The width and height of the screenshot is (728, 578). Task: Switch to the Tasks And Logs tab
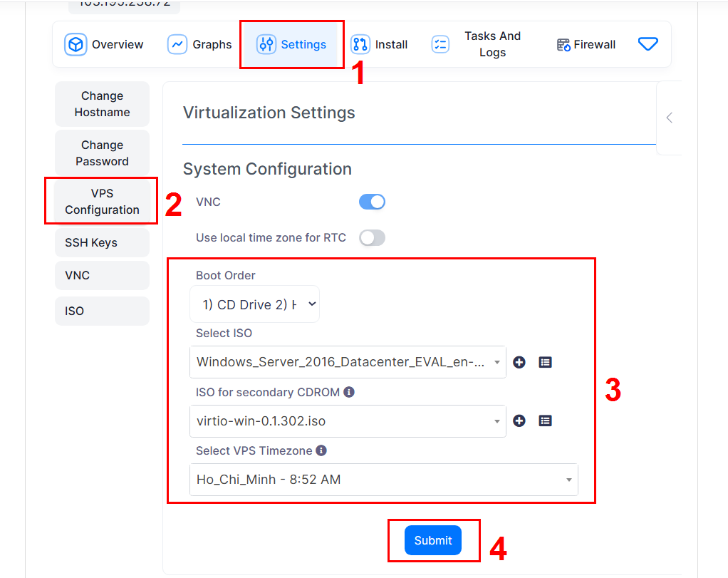point(477,44)
